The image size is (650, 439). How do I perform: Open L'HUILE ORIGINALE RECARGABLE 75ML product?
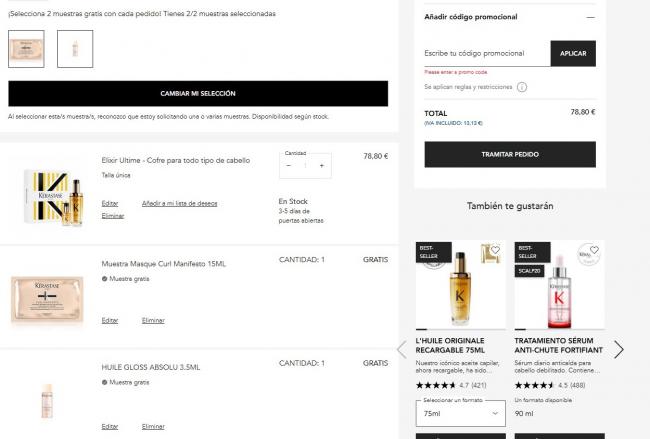[450, 345]
